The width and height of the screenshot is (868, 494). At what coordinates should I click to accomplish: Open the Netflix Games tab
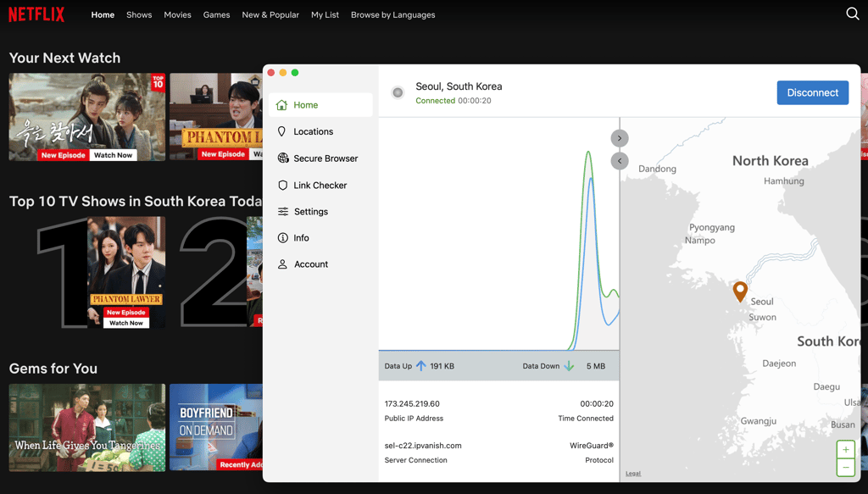point(216,15)
